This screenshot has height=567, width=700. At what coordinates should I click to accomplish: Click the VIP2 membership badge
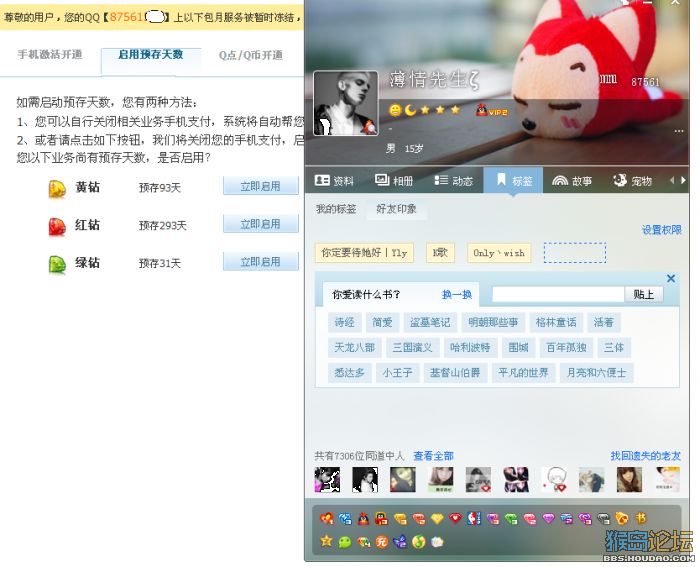(x=492, y=110)
